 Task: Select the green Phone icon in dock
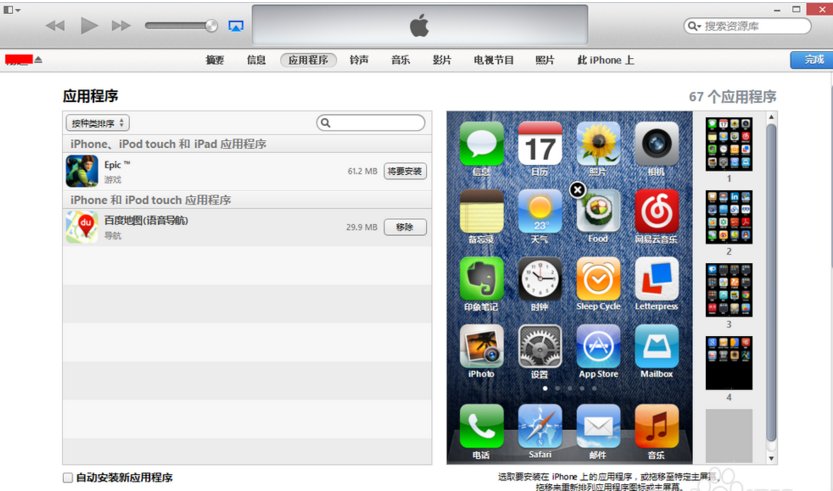tap(481, 426)
